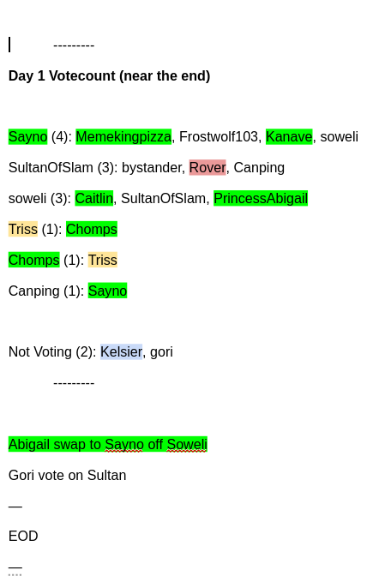The width and height of the screenshot is (391, 588).
Task: Click the text Not Voting (2)
Action: tap(52, 351)
